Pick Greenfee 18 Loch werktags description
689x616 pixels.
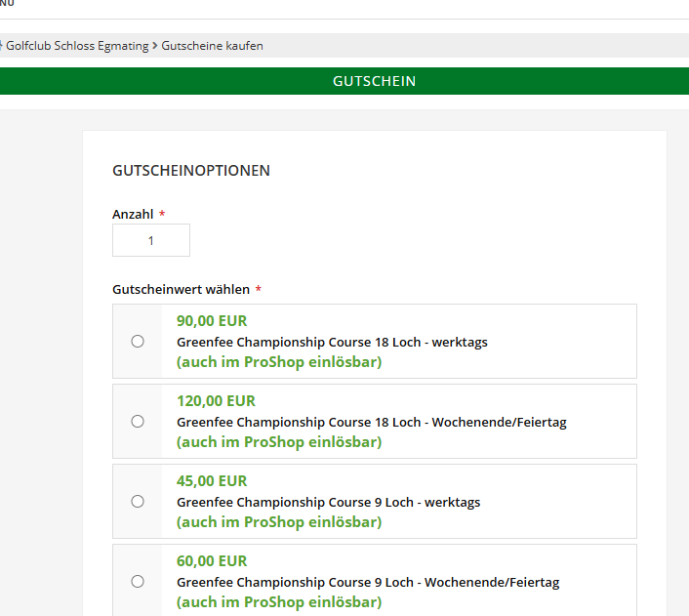[332, 342]
